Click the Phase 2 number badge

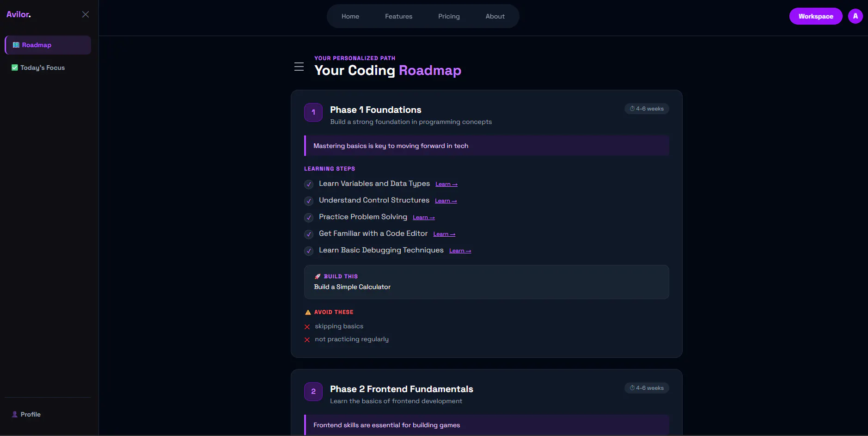pos(313,392)
